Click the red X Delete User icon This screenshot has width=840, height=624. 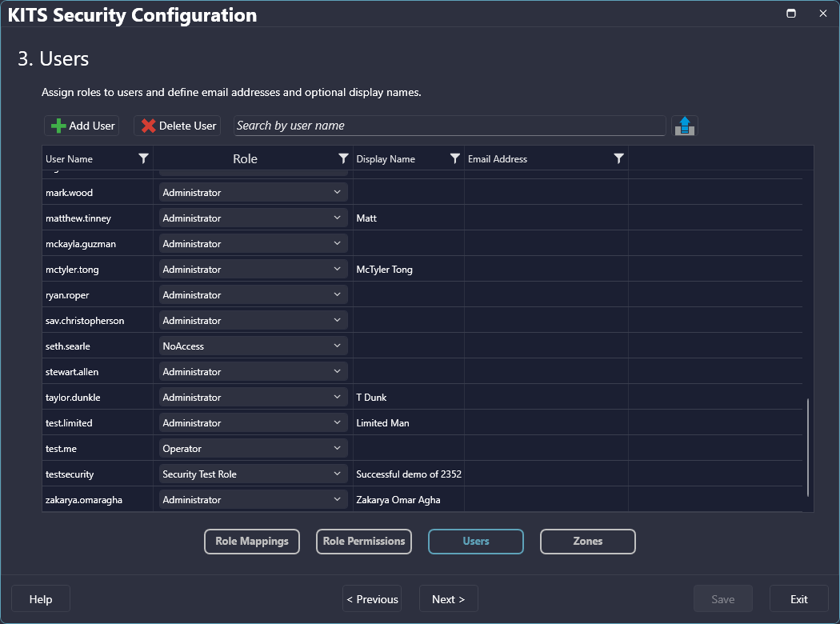click(148, 126)
